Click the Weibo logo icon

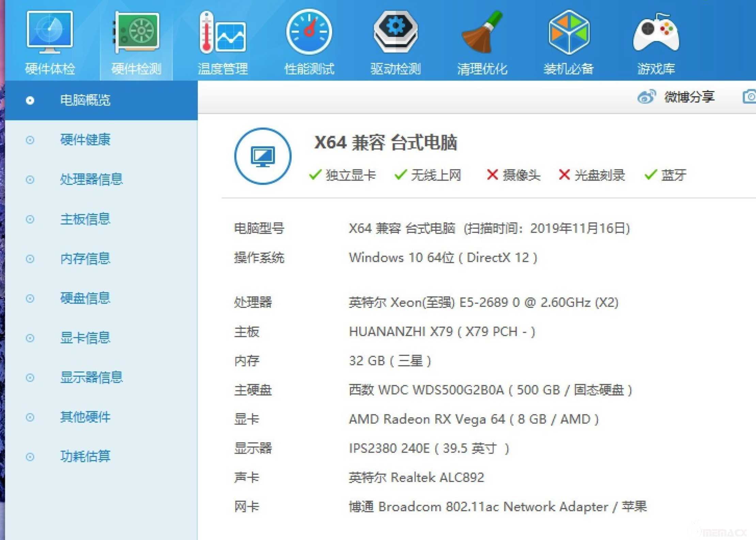[x=646, y=97]
